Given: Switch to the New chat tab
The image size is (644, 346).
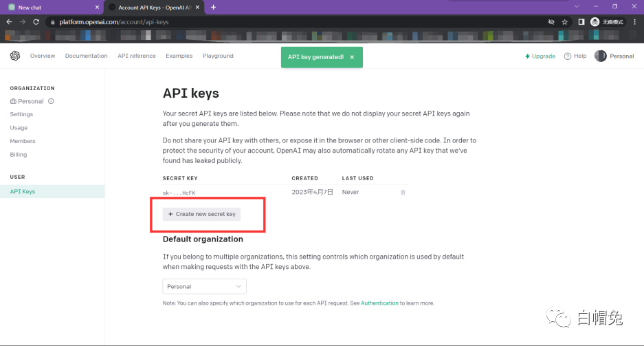Looking at the screenshot, I should 52,8.
